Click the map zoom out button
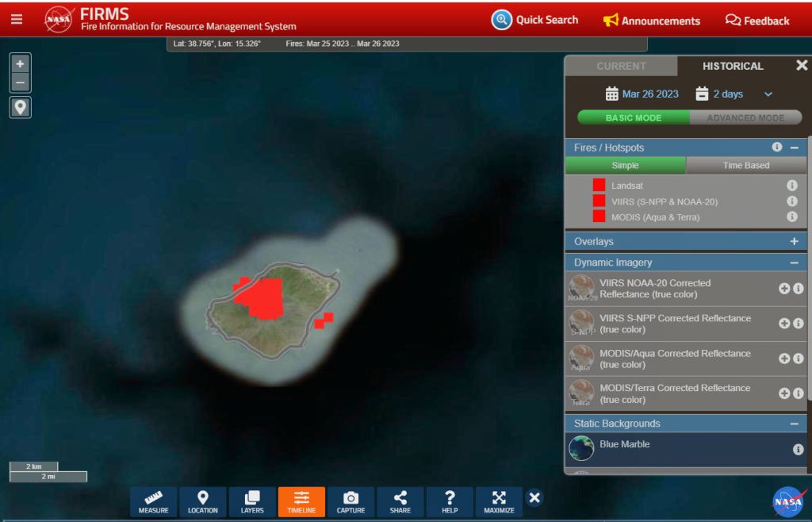Viewport: 812px width, 522px height. [x=21, y=83]
